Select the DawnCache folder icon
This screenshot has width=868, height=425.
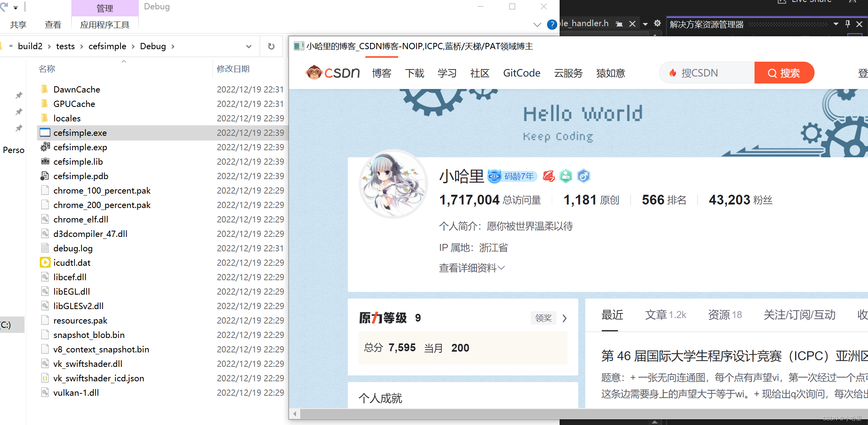click(45, 89)
